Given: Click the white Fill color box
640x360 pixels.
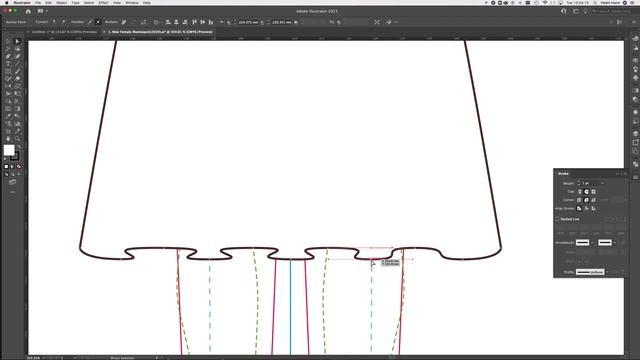Looking at the screenshot, I should click(x=9, y=150).
